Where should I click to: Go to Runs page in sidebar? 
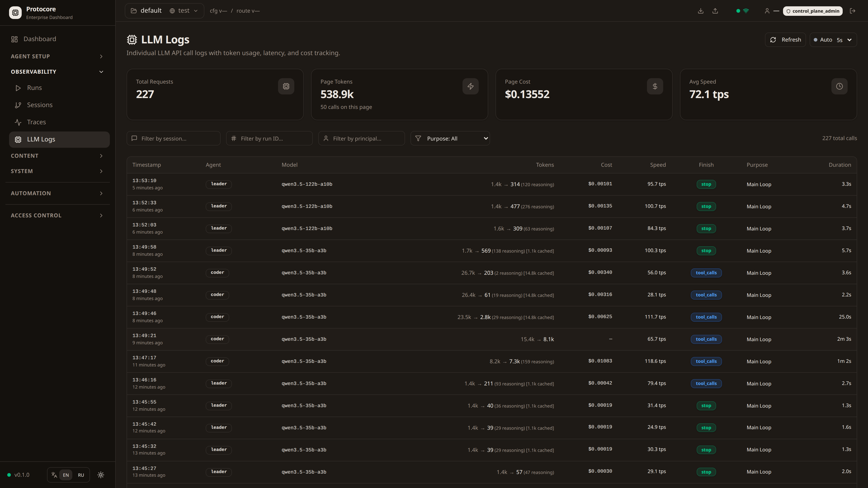(34, 88)
